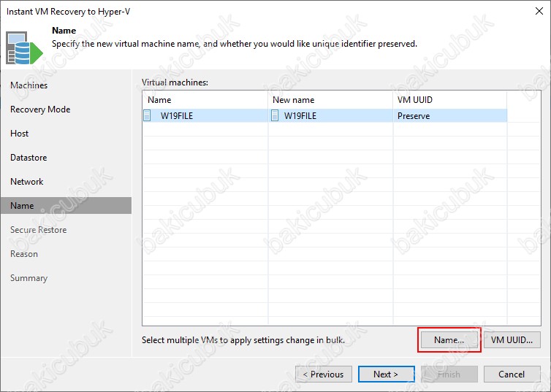
Task: Click the 'Virtual machines:' label
Action: tap(175, 82)
